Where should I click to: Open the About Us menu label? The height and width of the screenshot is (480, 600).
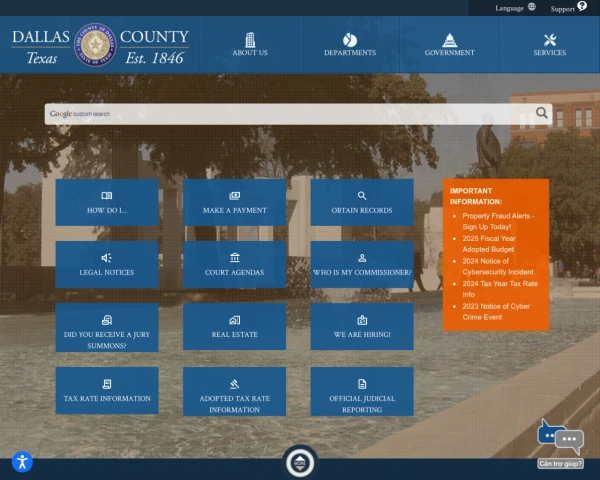pos(250,52)
